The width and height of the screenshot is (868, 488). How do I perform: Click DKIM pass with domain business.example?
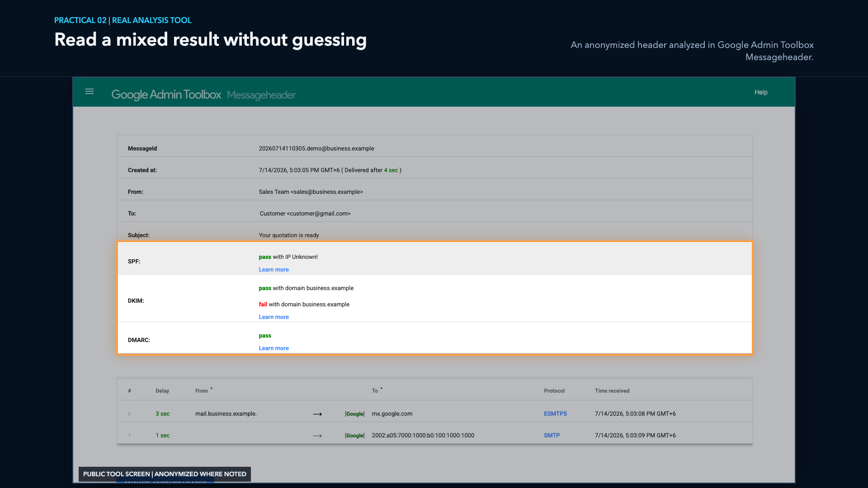tap(306, 288)
